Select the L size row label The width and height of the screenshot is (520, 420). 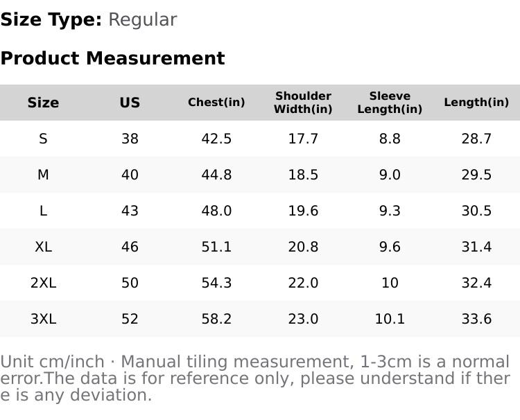point(43,211)
